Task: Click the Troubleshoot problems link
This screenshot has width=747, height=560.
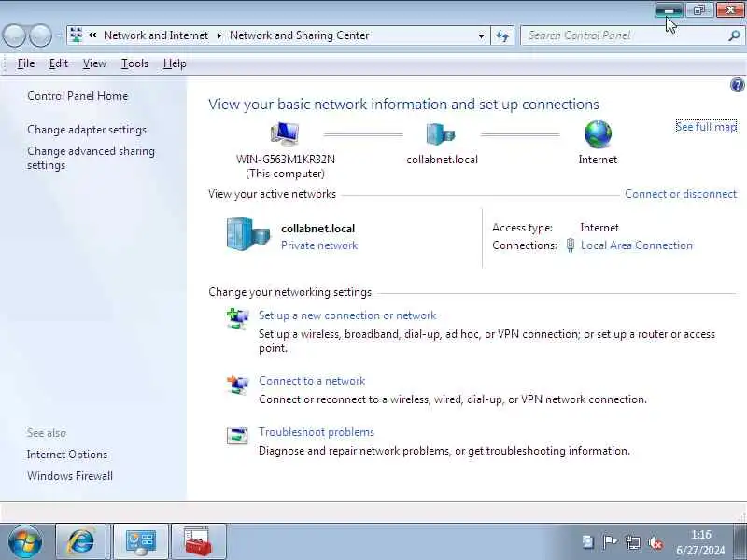Action: [x=317, y=432]
